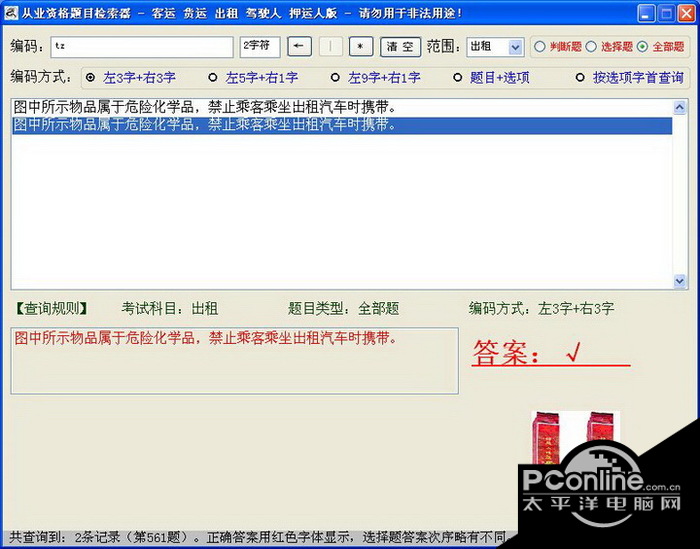Viewport: 700px width, 549px height.
Task: Click 题目类型：全部题 label
Action: pos(343,308)
